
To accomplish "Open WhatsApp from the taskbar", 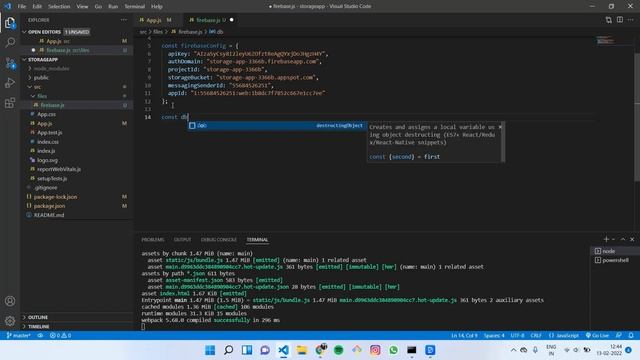I will click(393, 350).
